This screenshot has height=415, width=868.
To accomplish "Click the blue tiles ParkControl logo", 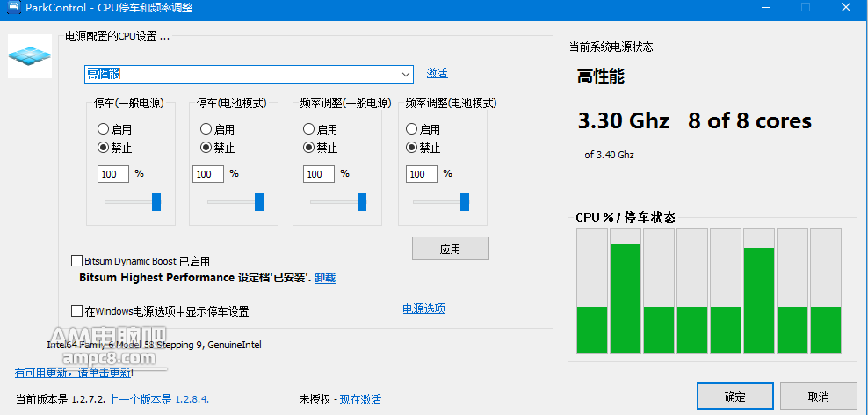I will pyautogui.click(x=30, y=56).
